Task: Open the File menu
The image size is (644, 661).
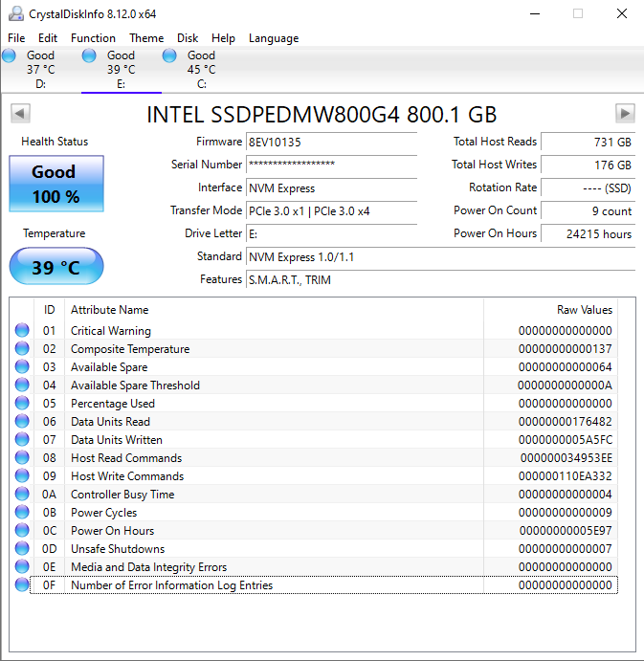Action: click(16, 38)
